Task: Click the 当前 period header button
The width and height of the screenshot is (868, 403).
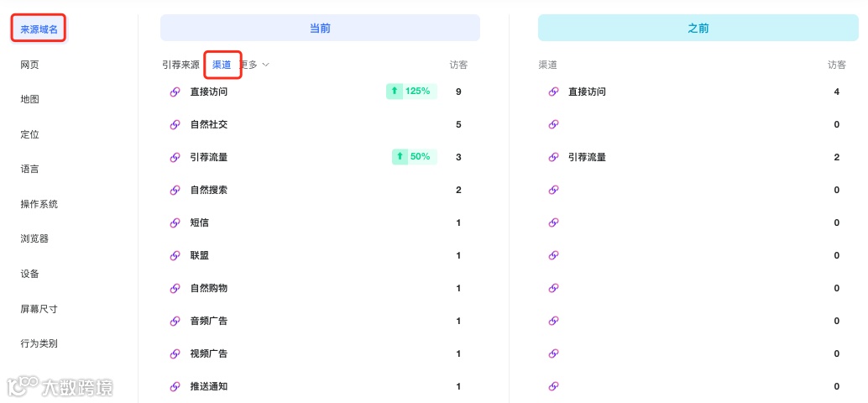Action: (x=320, y=28)
